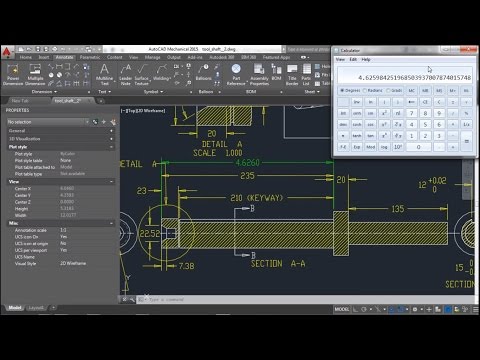Open the Calculator Help menu
480x360 pixels.
coord(366,59)
